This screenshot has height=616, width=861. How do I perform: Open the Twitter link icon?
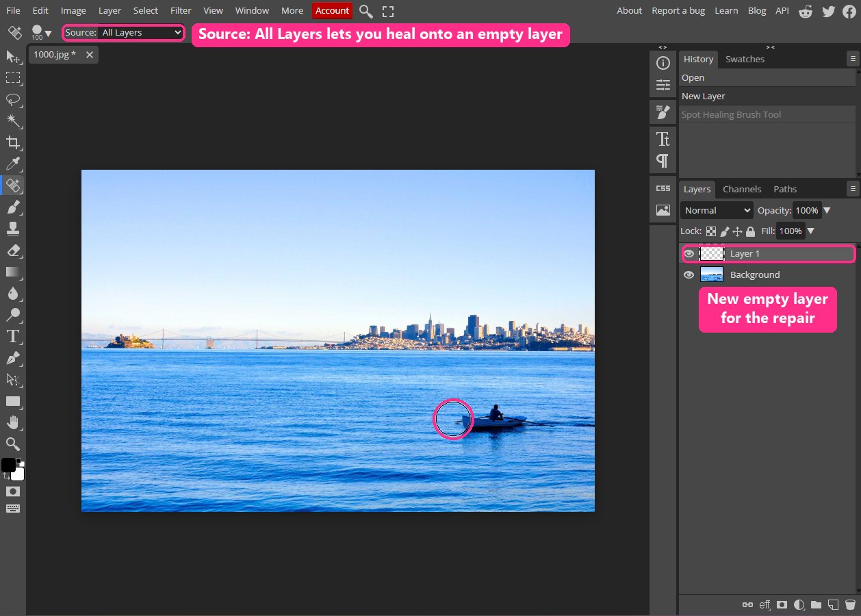828,11
